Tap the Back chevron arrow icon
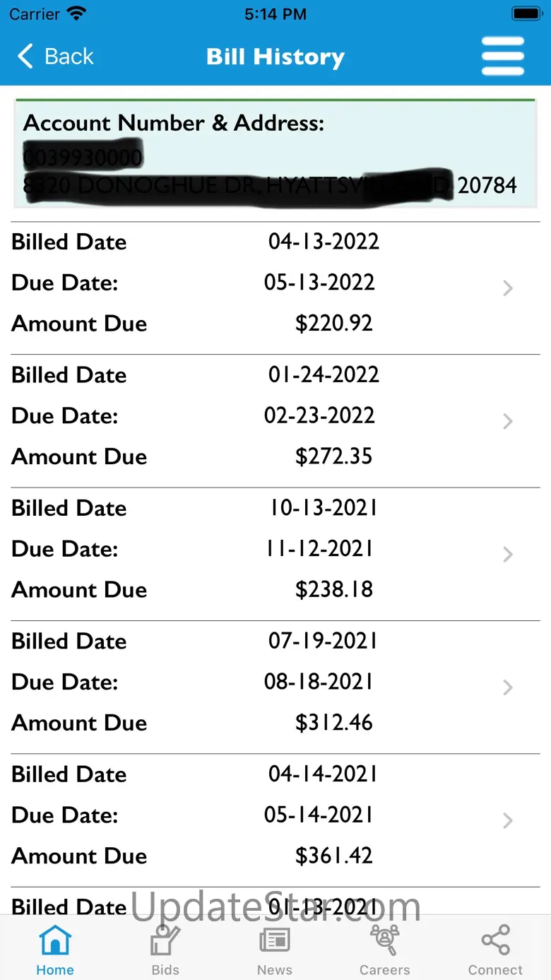 (x=25, y=56)
